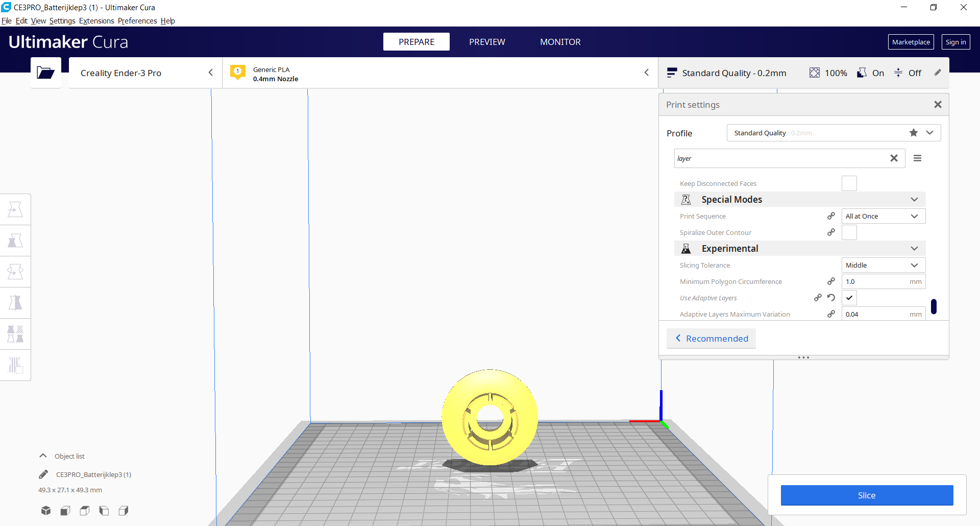Open the Edit menu

[21, 21]
